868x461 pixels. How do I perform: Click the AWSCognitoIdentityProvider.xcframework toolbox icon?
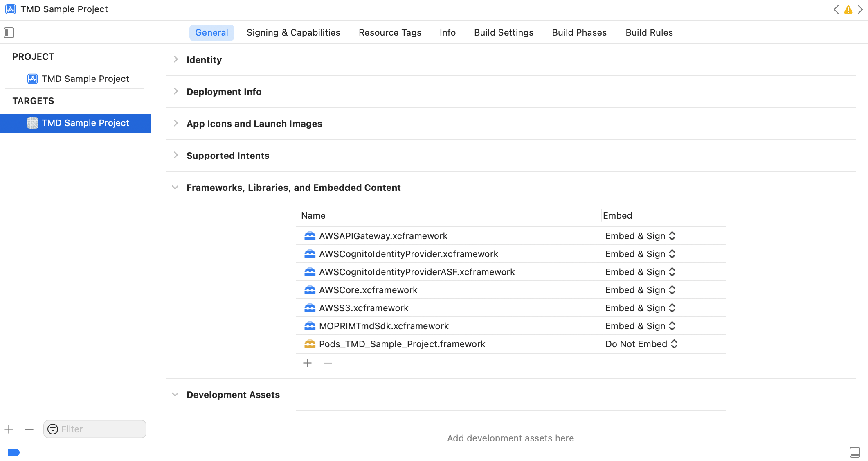point(310,254)
